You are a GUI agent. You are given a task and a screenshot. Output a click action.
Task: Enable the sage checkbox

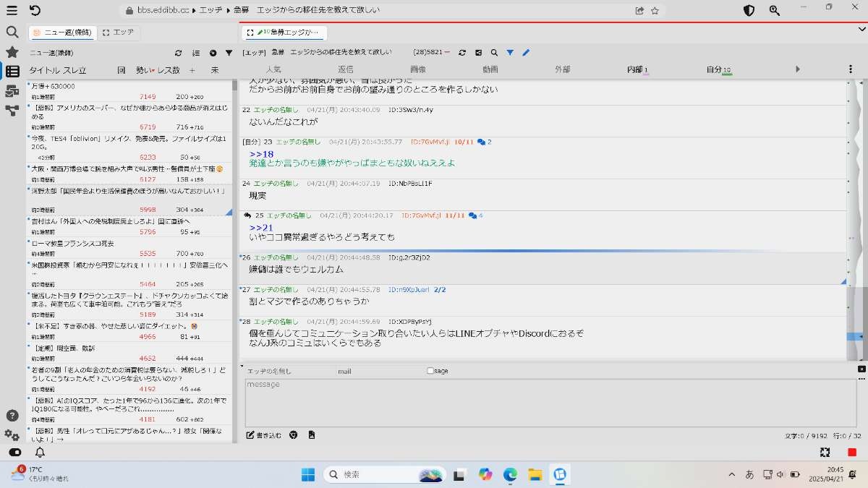[430, 371]
